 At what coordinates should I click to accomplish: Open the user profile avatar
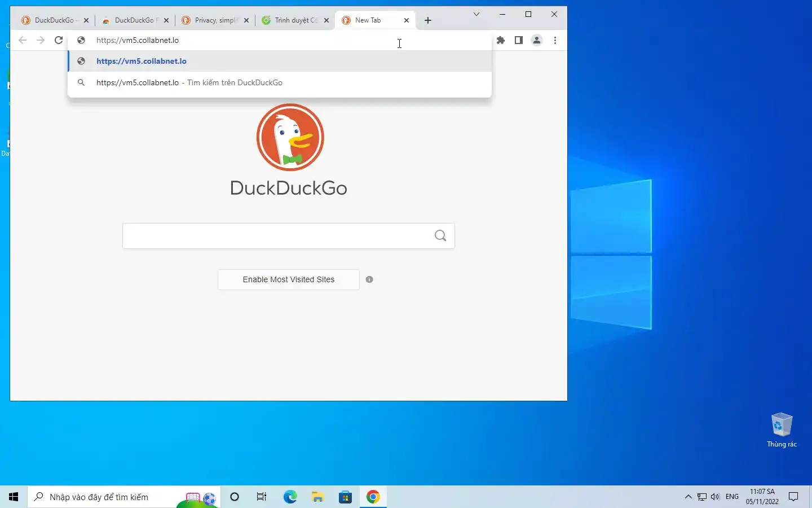point(537,40)
